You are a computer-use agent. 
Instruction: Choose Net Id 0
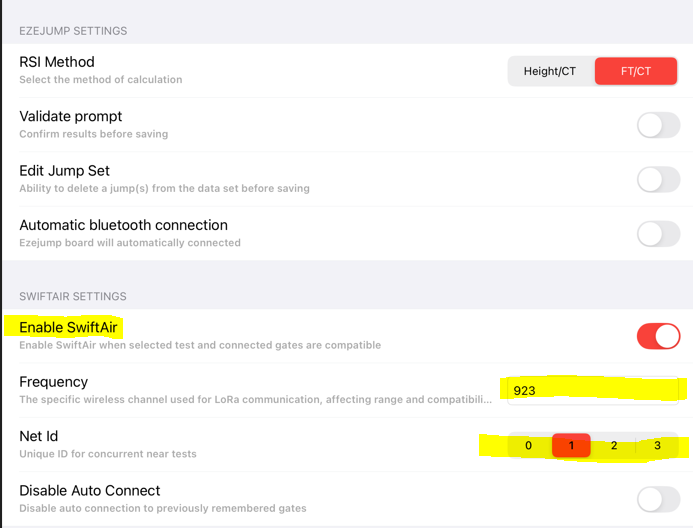(528, 445)
